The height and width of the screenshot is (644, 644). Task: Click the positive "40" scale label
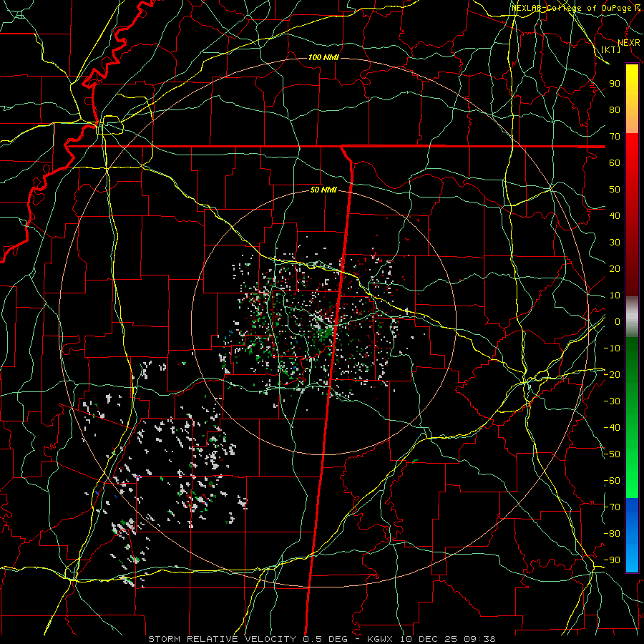(615, 215)
